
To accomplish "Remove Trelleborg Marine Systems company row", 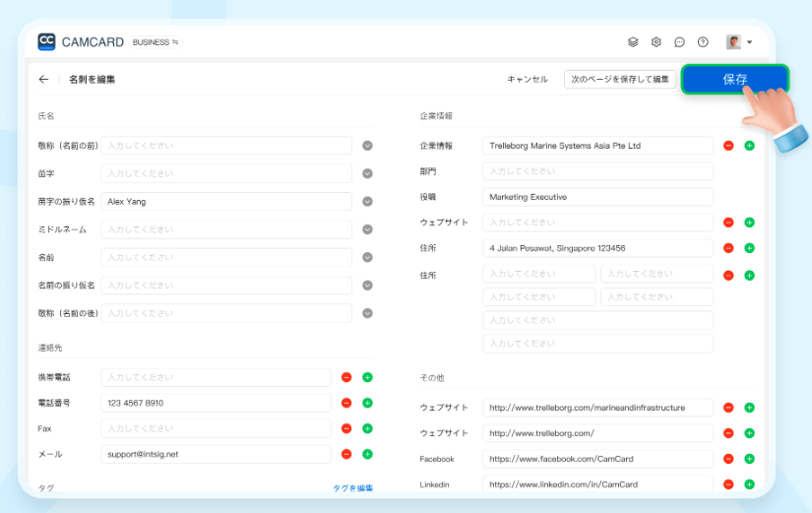I will click(728, 146).
